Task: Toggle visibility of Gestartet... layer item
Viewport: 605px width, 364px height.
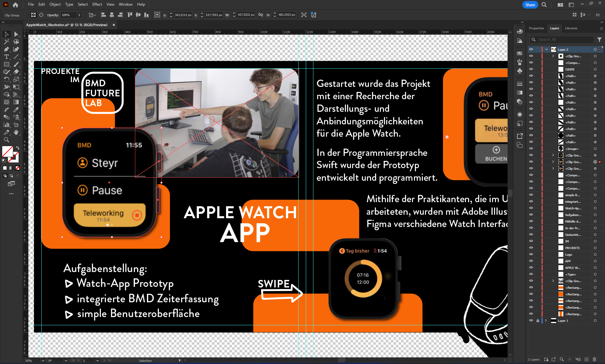Action: [531, 235]
